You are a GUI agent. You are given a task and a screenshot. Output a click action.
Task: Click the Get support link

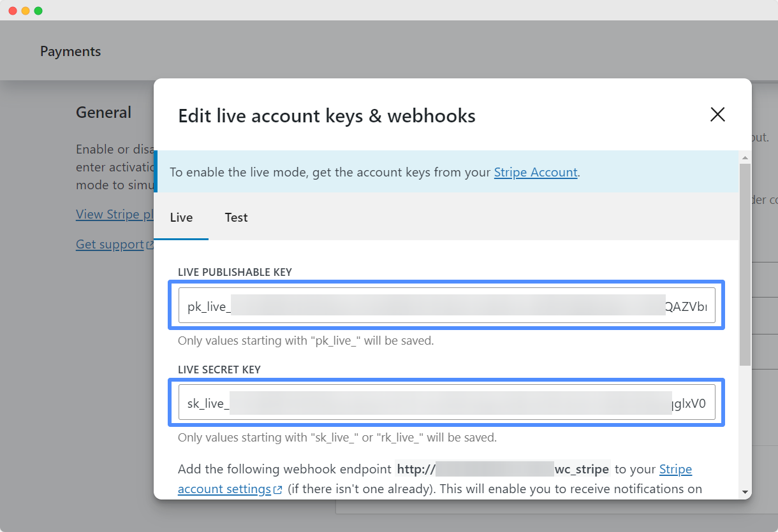pyautogui.click(x=109, y=244)
